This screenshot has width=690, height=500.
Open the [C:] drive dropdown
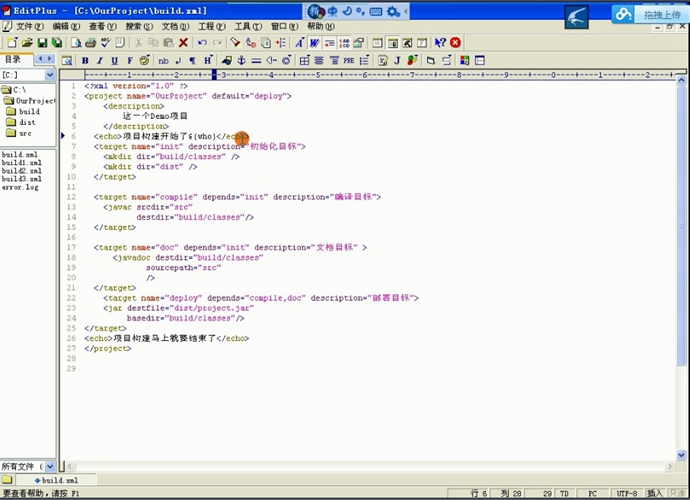coord(50,75)
